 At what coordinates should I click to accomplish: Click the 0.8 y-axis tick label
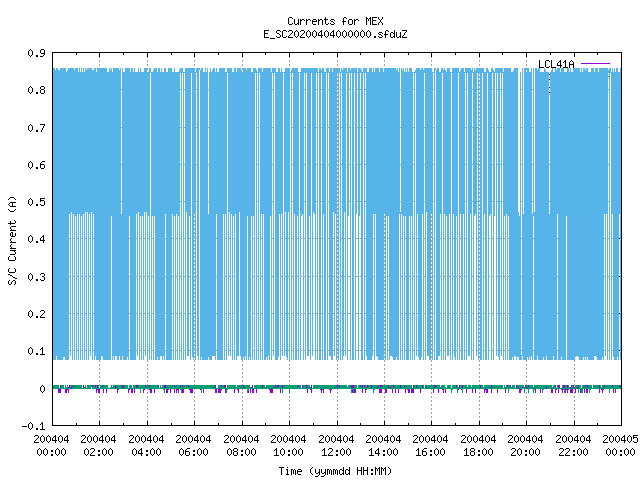[x=36, y=90]
